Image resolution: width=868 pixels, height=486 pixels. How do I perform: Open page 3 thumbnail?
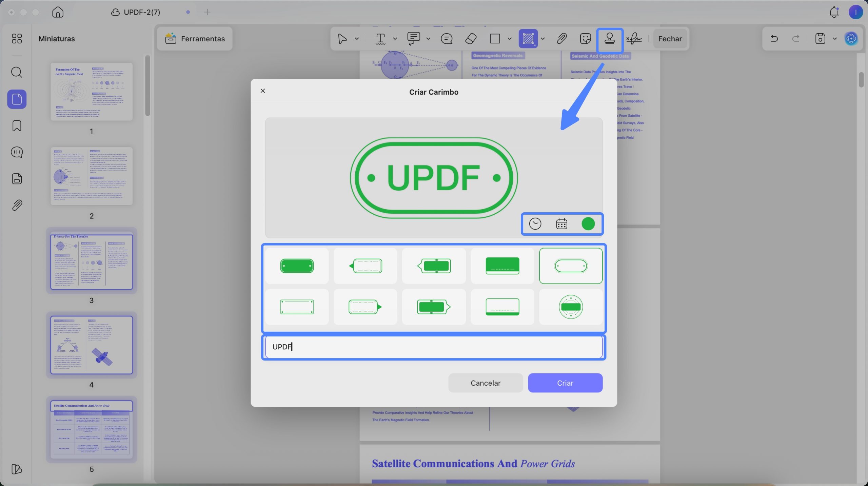pyautogui.click(x=92, y=261)
